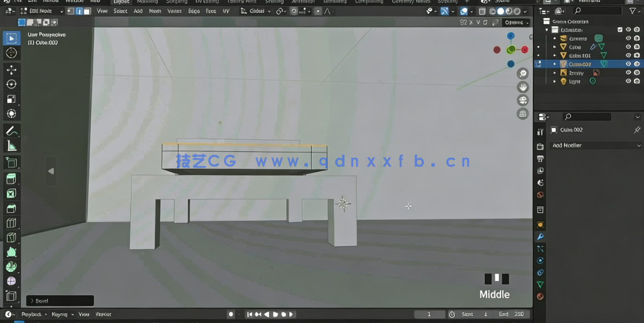Click the pan view hand icon
Screen dimensions: 644x323
tap(523, 87)
